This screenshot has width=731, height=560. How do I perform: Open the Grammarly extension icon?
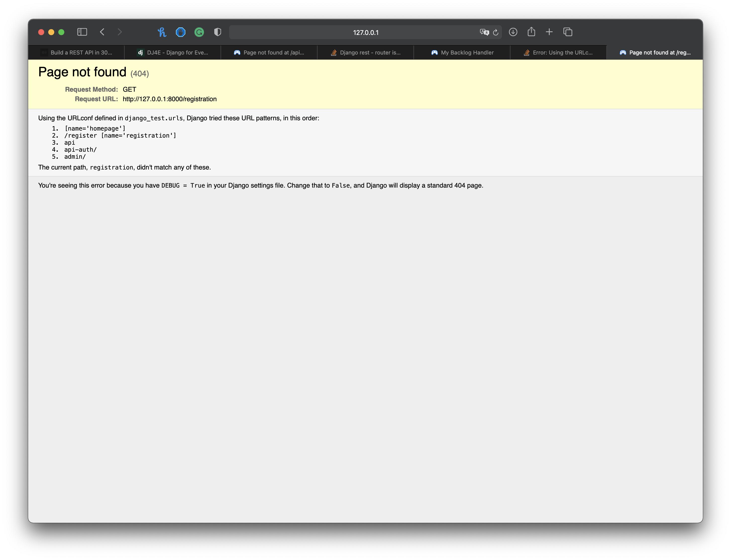199,32
